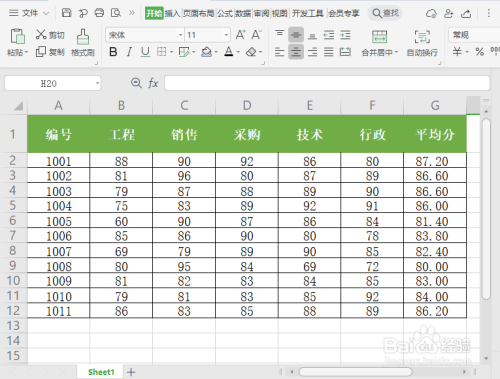Screen dimensions: 500x379
Task: Toggle Bold formatting
Action: coord(113,52)
